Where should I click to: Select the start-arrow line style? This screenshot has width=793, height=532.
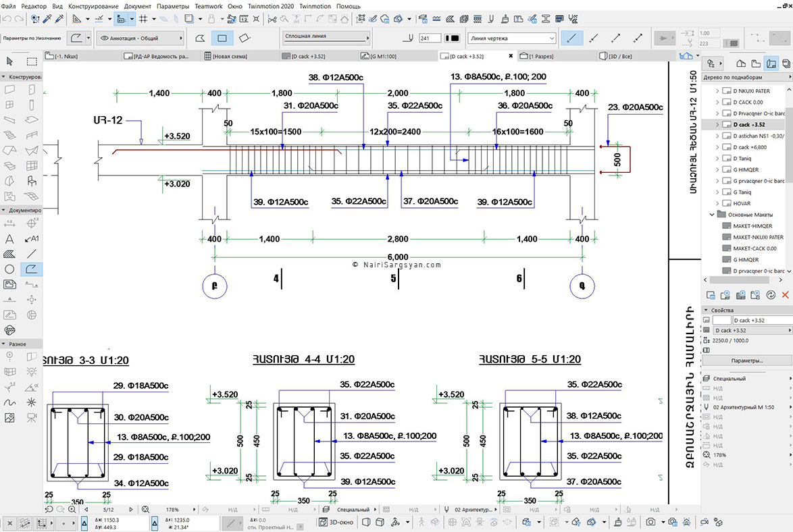594,38
